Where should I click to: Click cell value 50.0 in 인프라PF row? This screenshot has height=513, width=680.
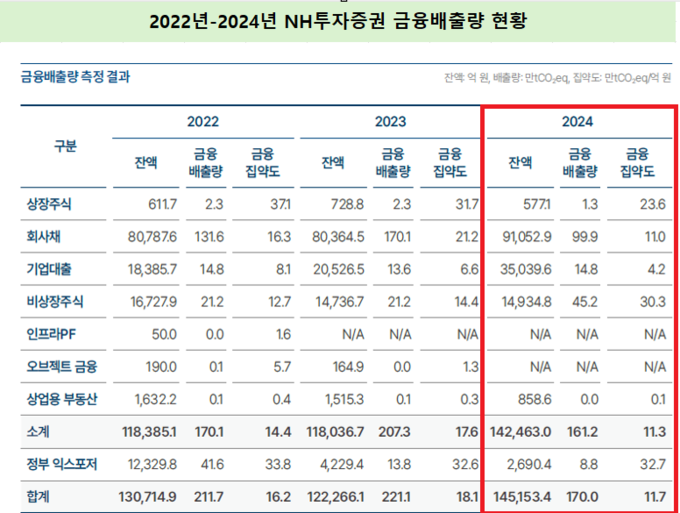[x=164, y=335]
